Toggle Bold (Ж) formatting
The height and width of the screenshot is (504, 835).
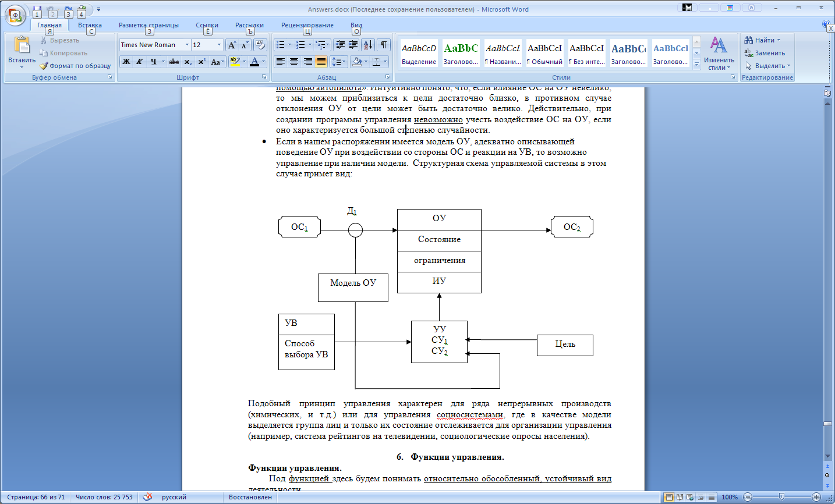coord(126,62)
